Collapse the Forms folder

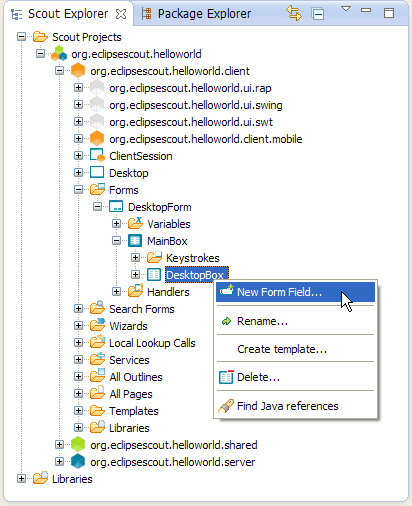click(78, 189)
